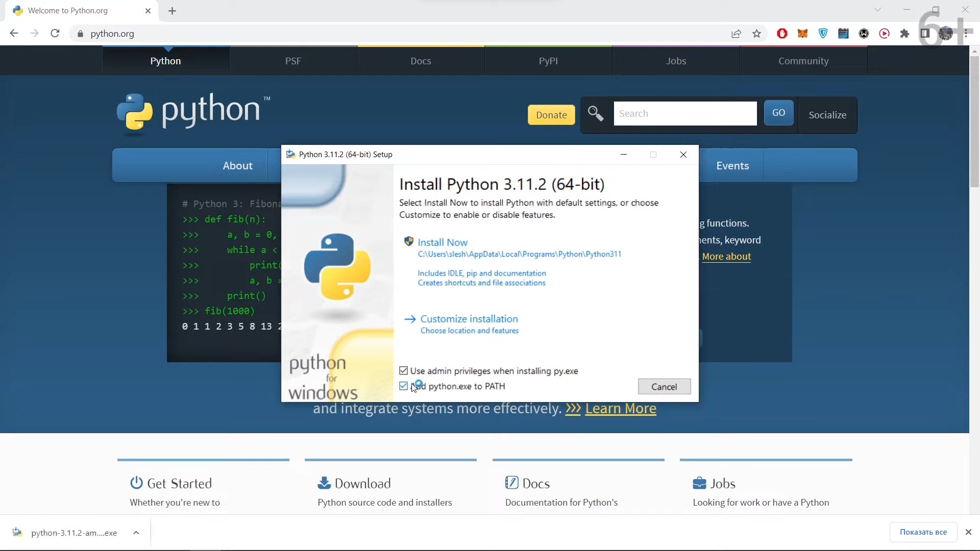Viewport: 980px width, 551px height.
Task: Click the site Search input field
Action: [x=685, y=113]
